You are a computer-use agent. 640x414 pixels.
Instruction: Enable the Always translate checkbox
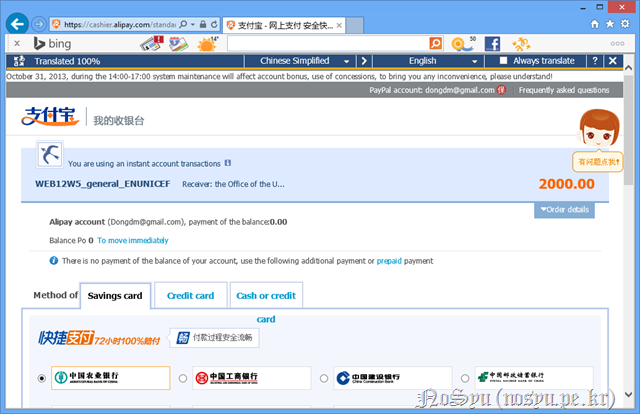(x=505, y=61)
